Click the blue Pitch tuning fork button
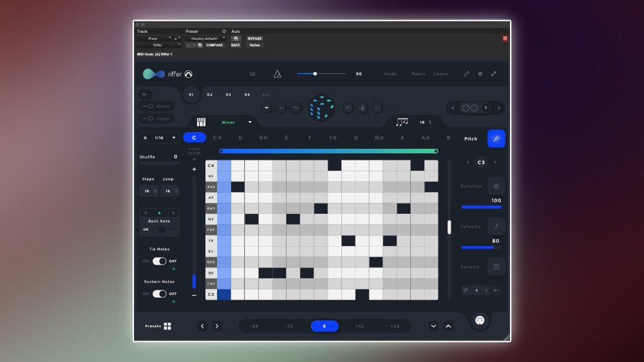644x362 pixels. pyautogui.click(x=496, y=138)
